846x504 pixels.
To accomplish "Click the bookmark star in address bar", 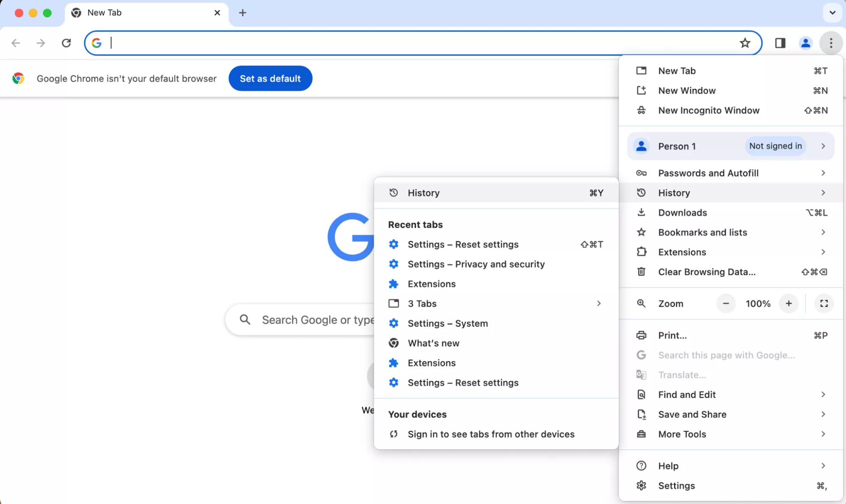I will [745, 43].
